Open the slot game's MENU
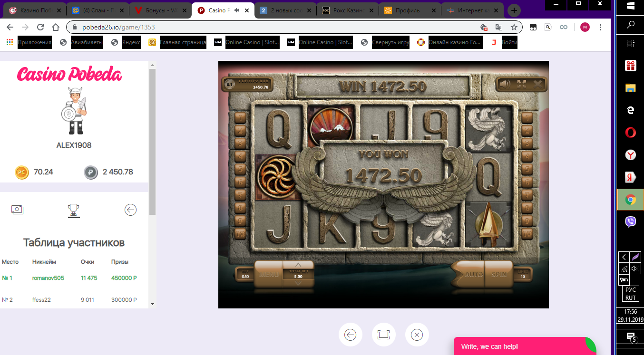 point(268,274)
